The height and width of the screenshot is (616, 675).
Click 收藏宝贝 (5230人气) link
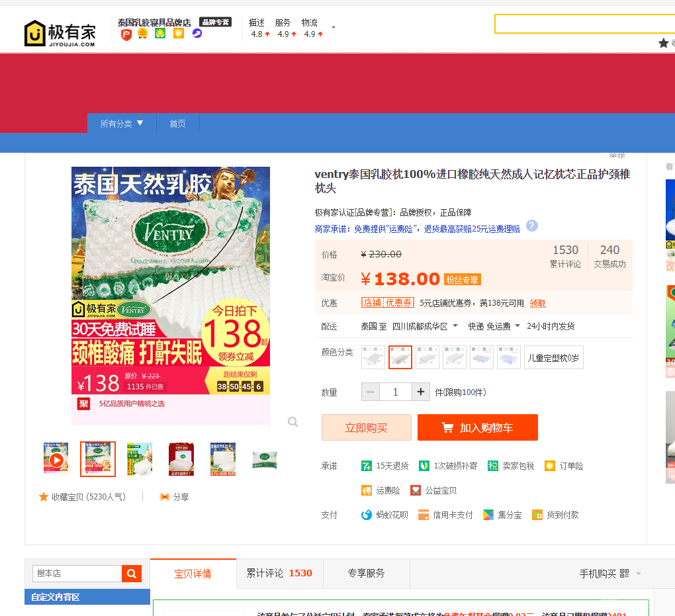pyautogui.click(x=89, y=497)
